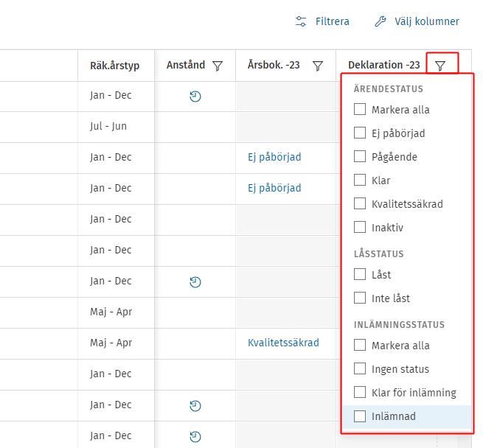
Task: Open the Årsbok. -23 column filter funnel
Action: [x=318, y=66]
